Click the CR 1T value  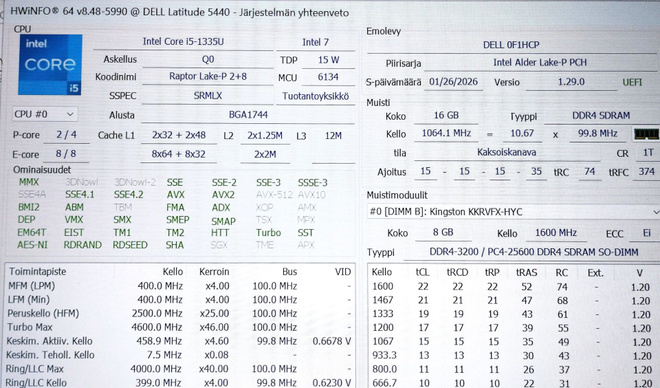coord(648,152)
